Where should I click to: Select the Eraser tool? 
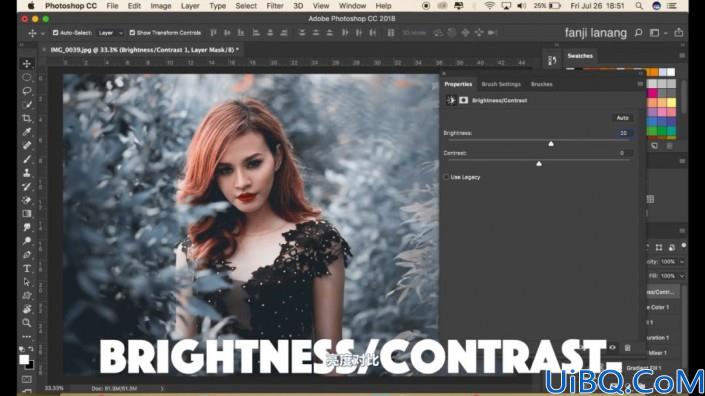point(27,200)
